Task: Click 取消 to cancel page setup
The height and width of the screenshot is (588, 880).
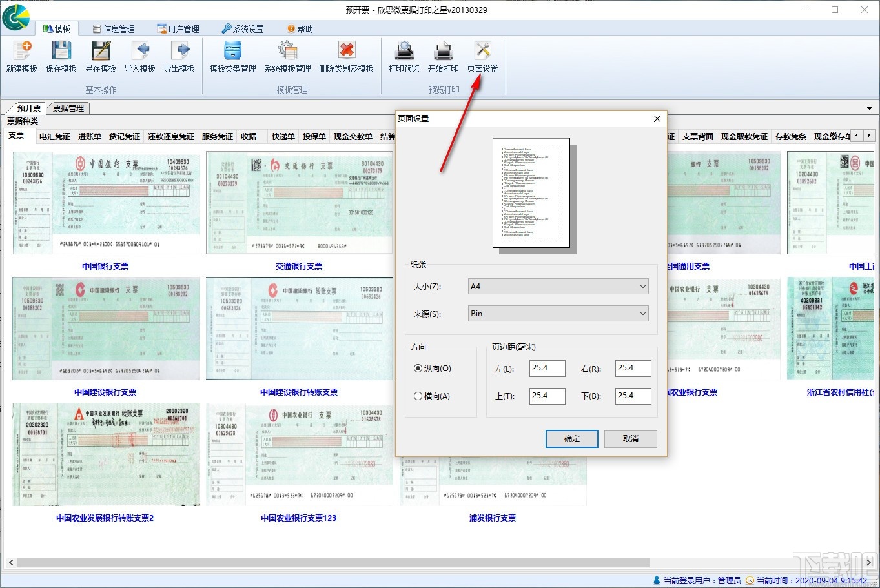Action: tap(631, 439)
